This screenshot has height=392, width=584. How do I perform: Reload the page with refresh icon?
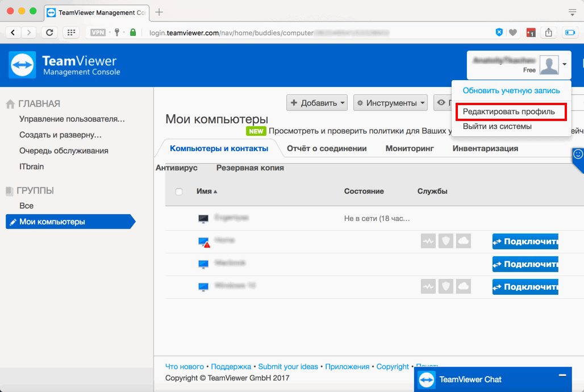click(x=49, y=32)
